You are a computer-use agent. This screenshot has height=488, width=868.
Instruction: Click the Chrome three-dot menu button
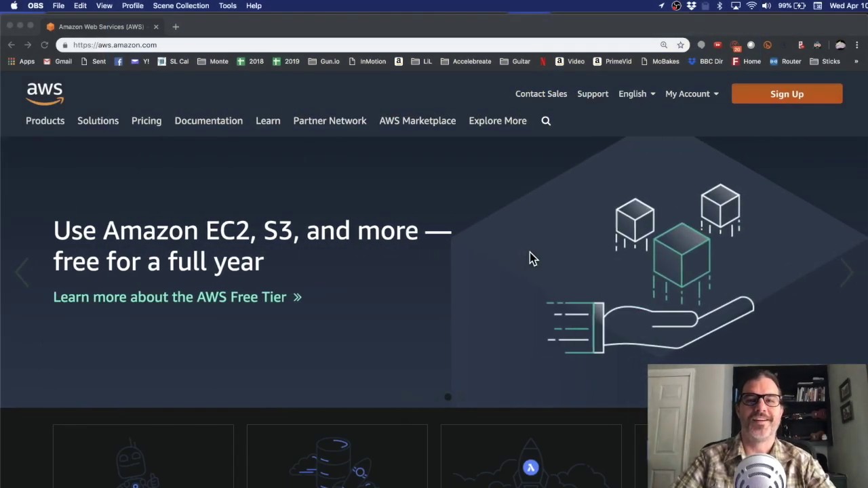856,45
